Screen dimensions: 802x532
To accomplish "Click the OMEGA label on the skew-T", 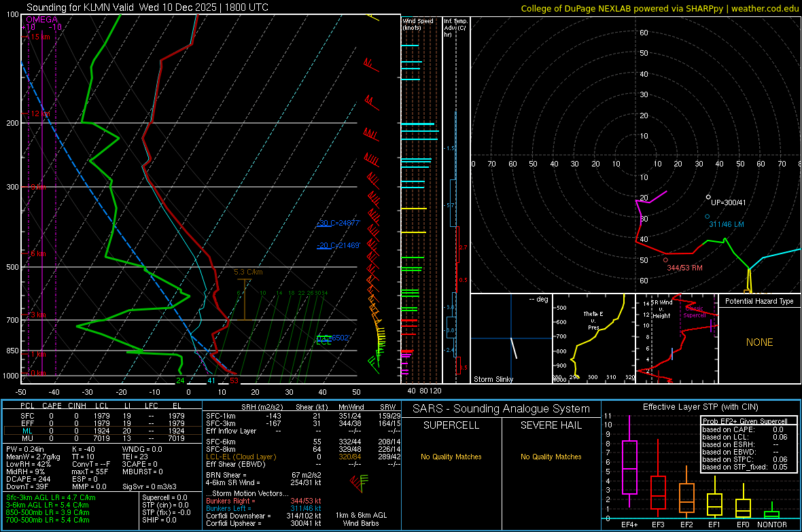I will (41, 20).
